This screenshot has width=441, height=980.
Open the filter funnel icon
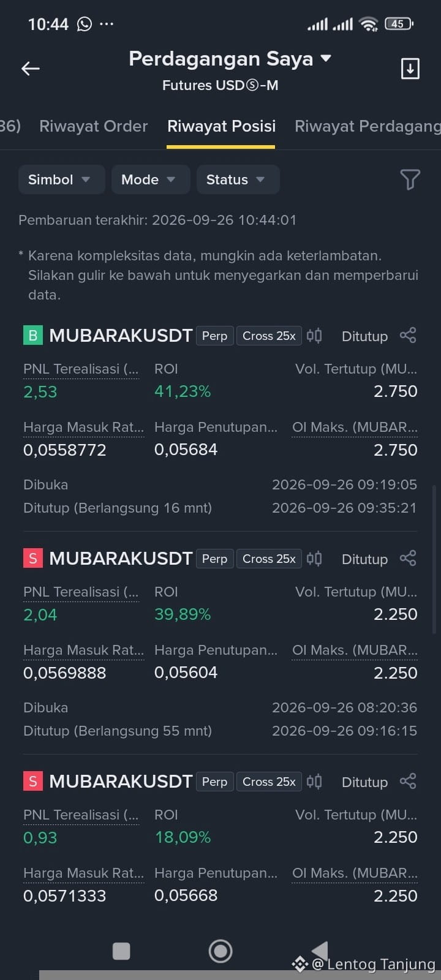[x=410, y=179]
